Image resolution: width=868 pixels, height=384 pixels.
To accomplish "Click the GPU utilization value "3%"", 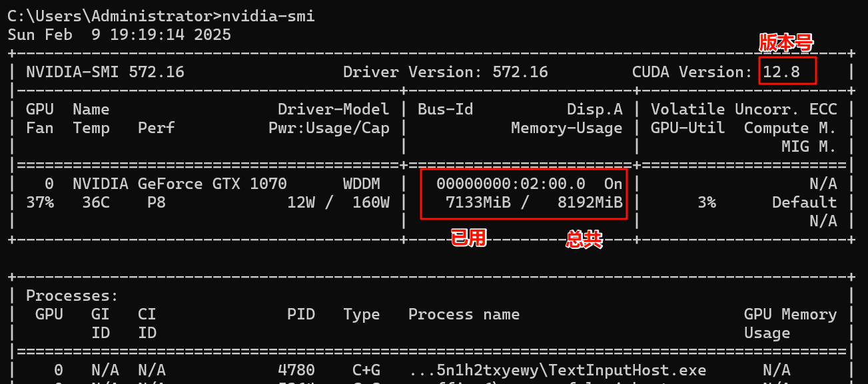I will tap(706, 202).
